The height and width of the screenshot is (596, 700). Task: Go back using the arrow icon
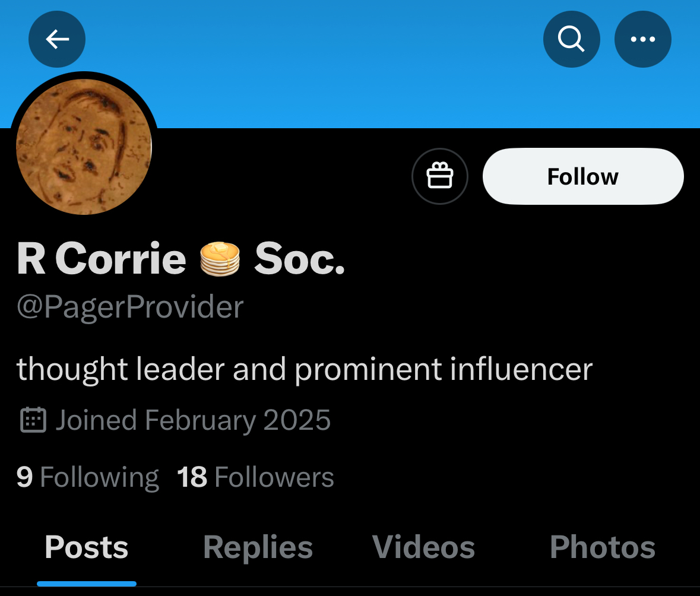[x=57, y=39]
